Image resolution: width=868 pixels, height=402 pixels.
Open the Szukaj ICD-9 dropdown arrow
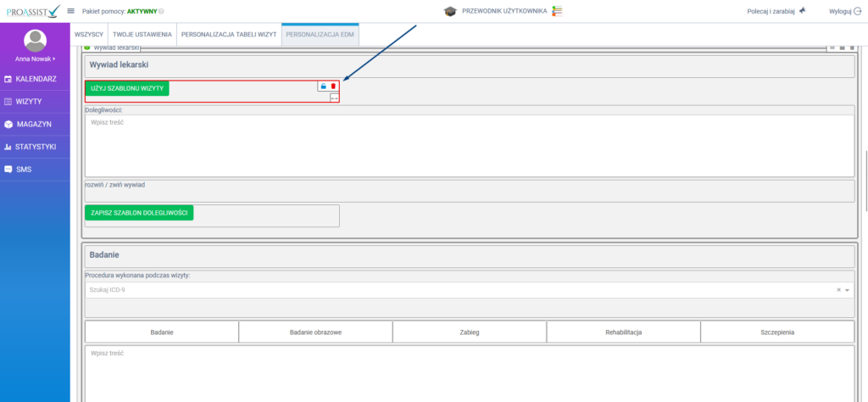[x=847, y=290]
